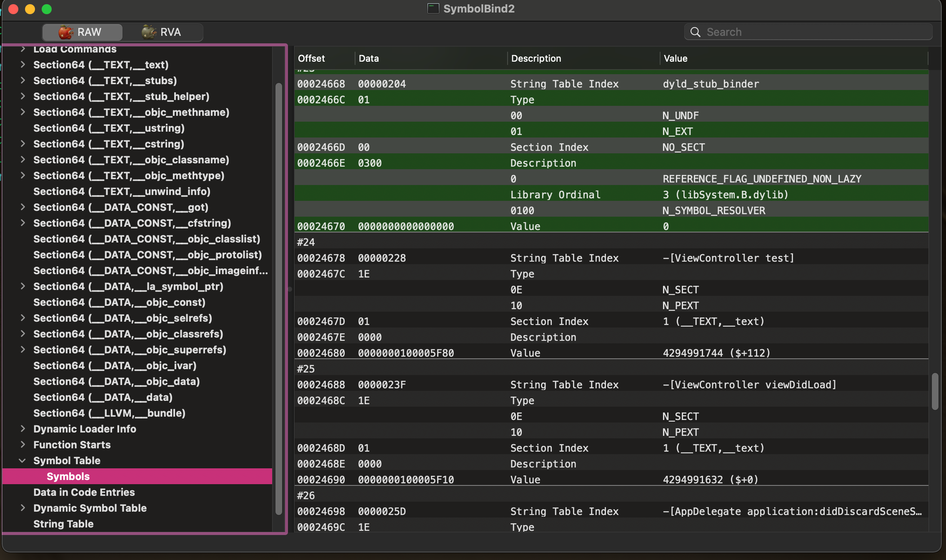The image size is (946, 560).
Task: Select Section64 (__DATA_CONST,__objc_classlist) item
Action: point(147,239)
